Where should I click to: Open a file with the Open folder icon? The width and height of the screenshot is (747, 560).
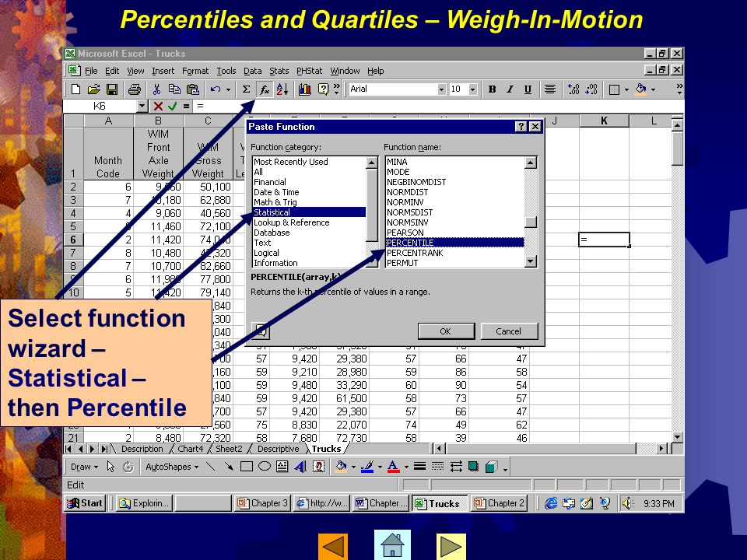[x=94, y=89]
